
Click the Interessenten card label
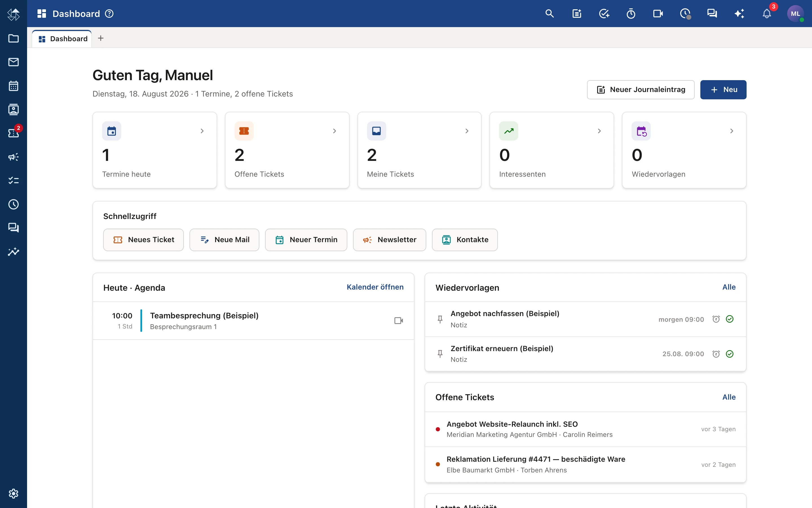pyautogui.click(x=522, y=174)
